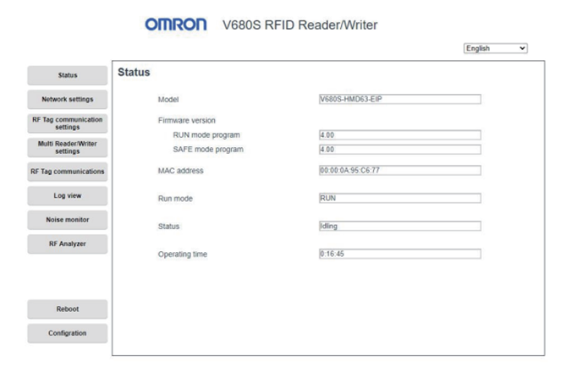
Task: Click the Operating time label
Action: pos(183,254)
